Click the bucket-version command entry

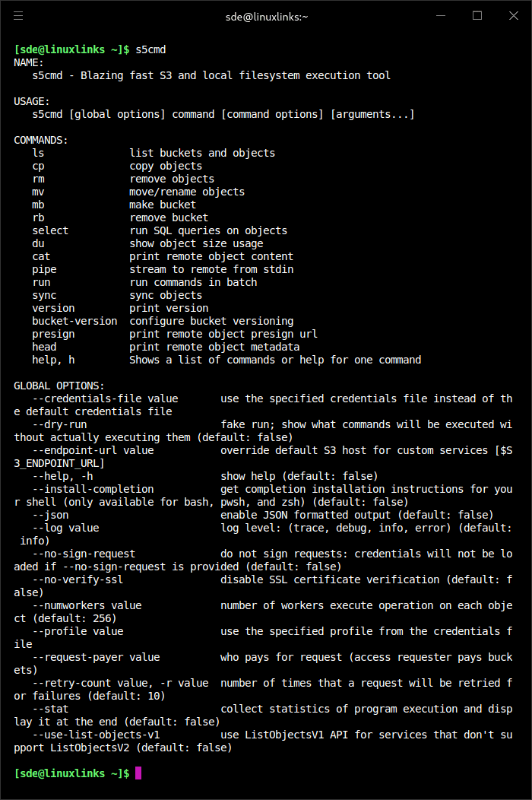tap(74, 320)
